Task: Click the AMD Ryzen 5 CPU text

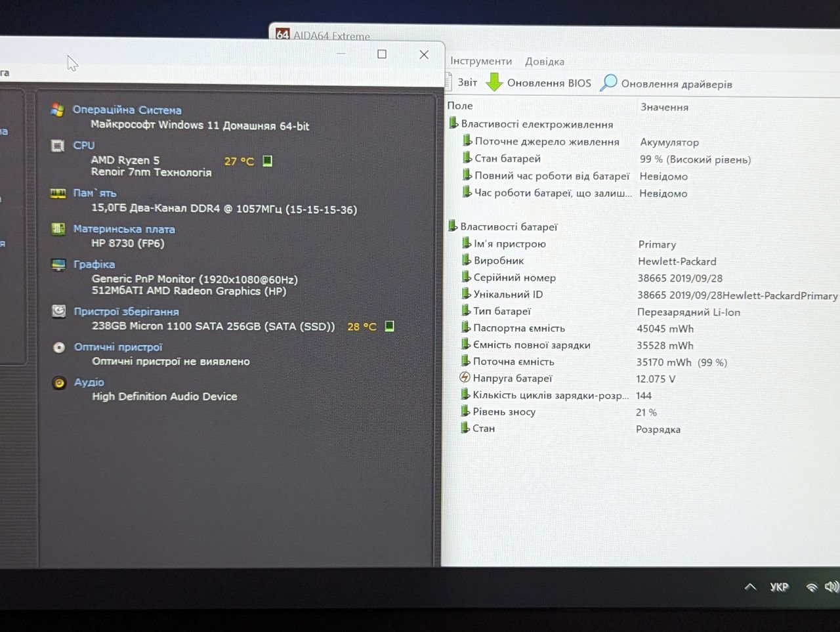Action: pos(125,160)
